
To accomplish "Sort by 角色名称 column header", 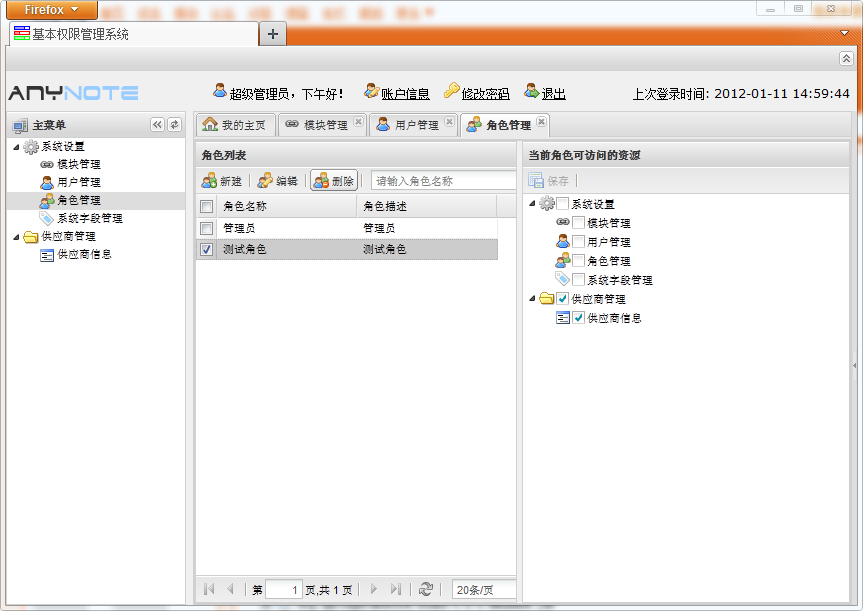I will [x=287, y=206].
